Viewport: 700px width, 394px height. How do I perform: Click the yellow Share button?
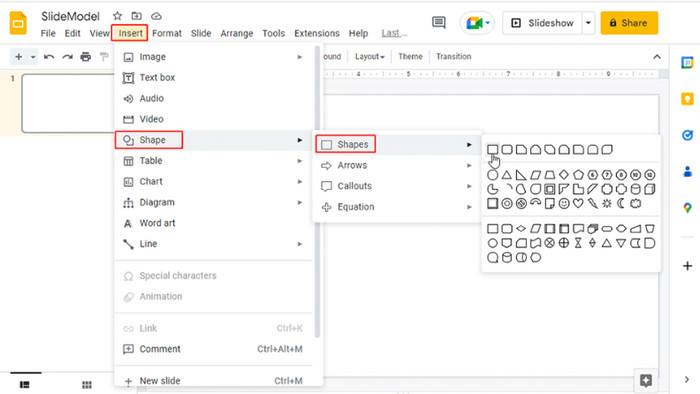click(x=629, y=23)
